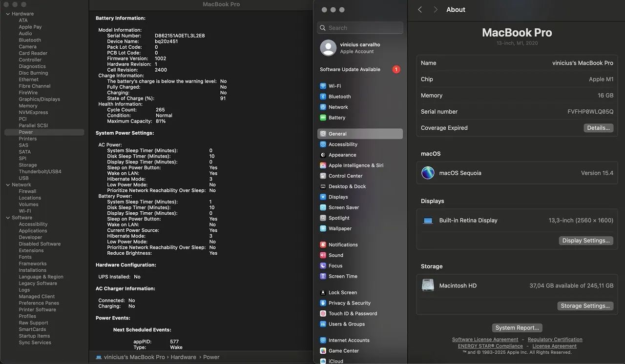Click the vinicius carvalho account avatar

pos(328,48)
